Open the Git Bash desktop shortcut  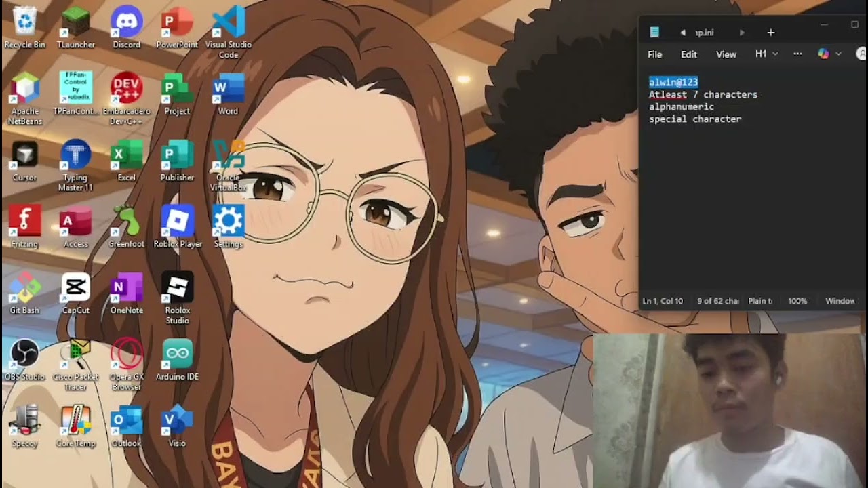[24, 293]
